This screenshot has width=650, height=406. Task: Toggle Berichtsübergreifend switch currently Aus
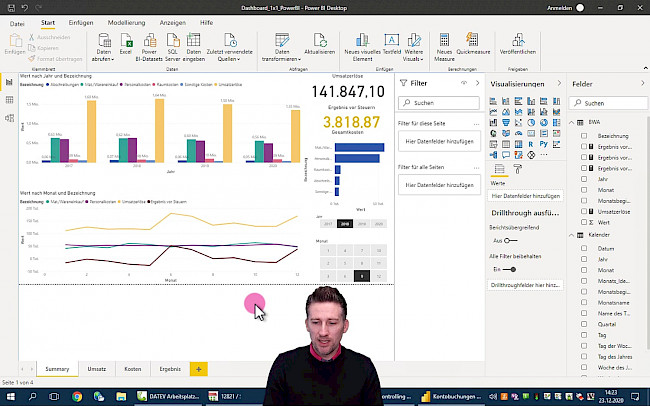click(x=510, y=241)
